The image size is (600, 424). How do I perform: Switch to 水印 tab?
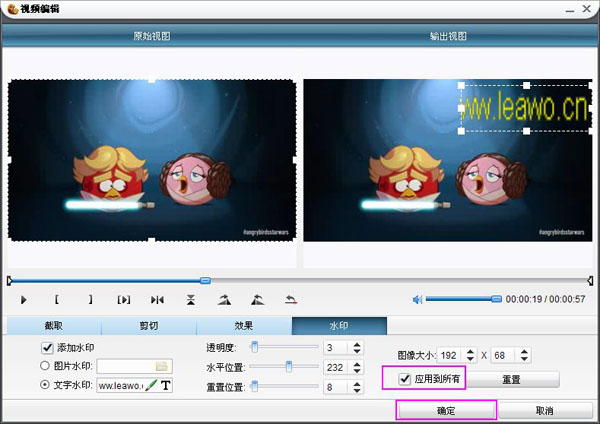coord(339,326)
